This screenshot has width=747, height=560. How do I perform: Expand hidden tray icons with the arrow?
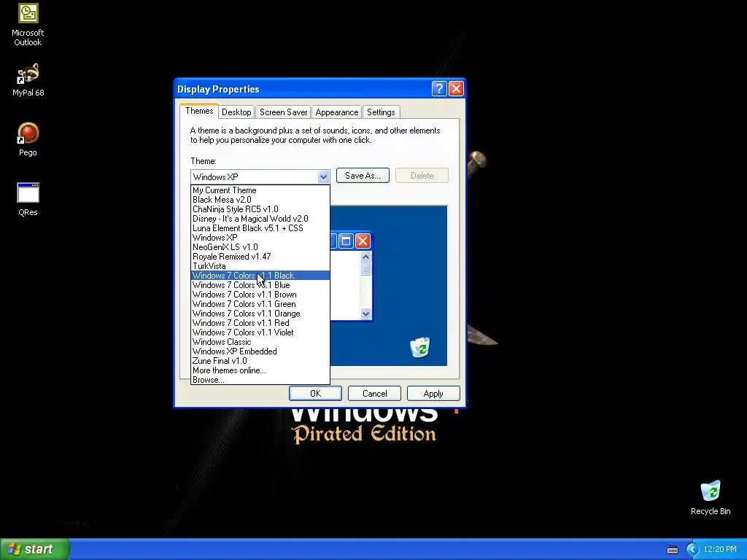(692, 550)
